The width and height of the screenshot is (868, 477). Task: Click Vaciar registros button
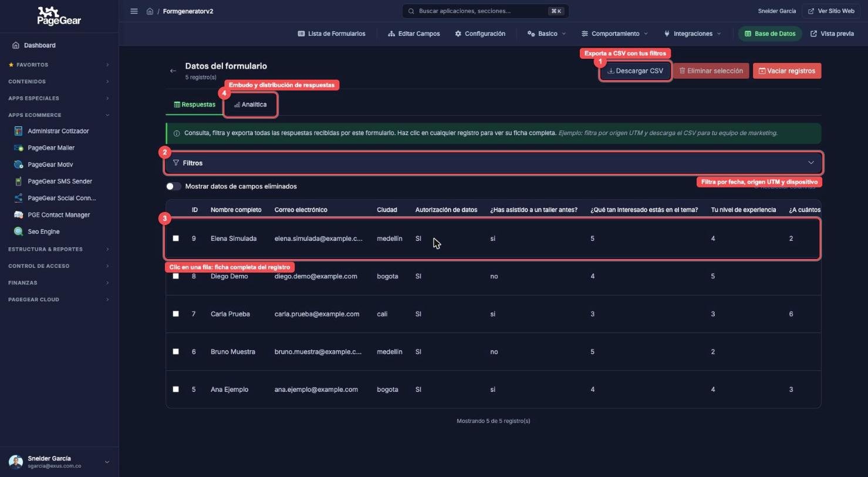point(787,71)
